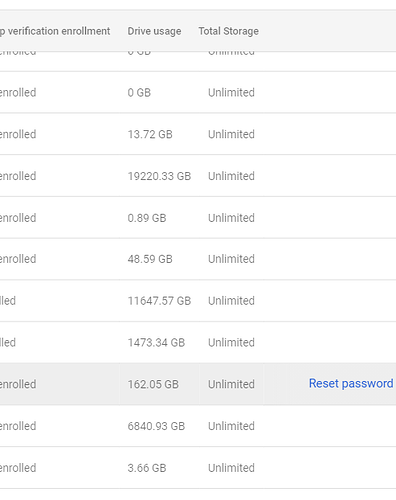
Task: Click Unlimited storage in the 3.66 GB row
Action: click(231, 468)
